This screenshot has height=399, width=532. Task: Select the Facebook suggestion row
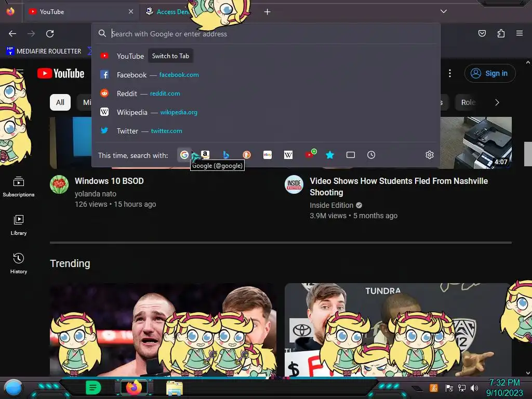(266, 75)
